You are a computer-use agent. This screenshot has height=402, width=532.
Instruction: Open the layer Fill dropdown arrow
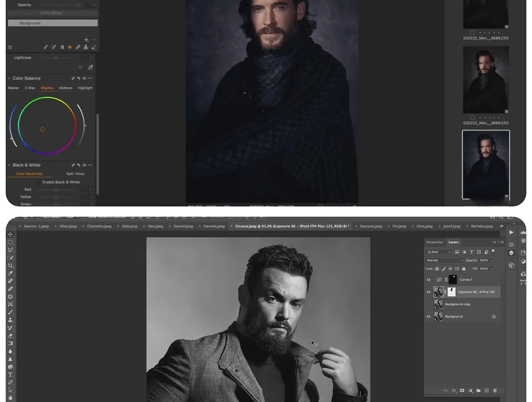(492, 269)
